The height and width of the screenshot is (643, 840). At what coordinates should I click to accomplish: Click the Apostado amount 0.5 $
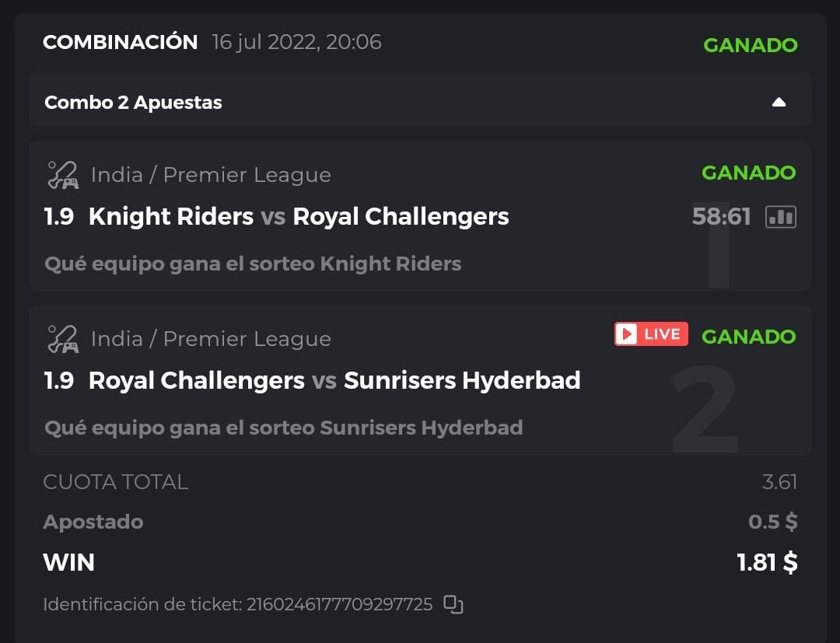(x=772, y=522)
